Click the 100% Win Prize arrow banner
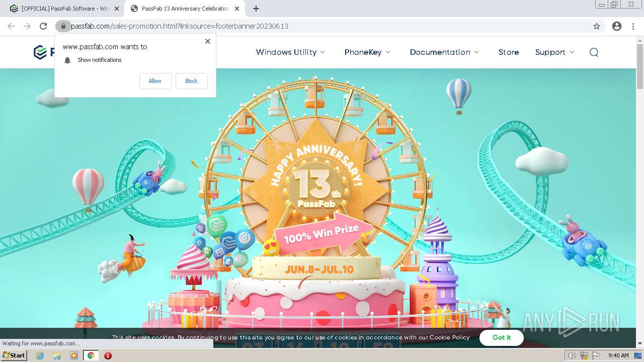This screenshot has height=362, width=644. (x=322, y=234)
